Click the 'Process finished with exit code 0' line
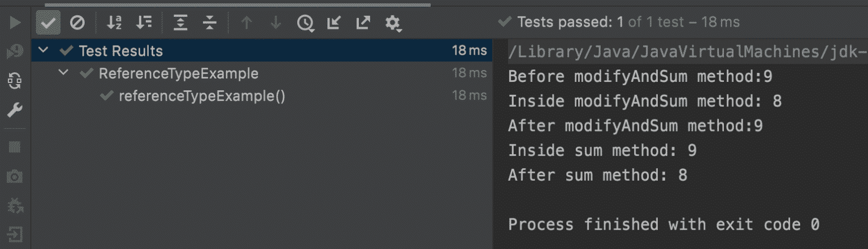The image size is (868, 249). click(663, 224)
